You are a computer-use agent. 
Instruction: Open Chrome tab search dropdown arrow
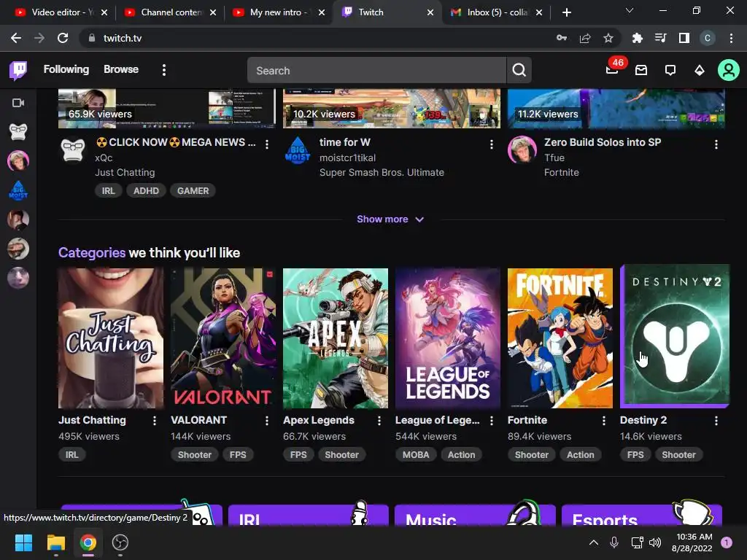tap(630, 10)
